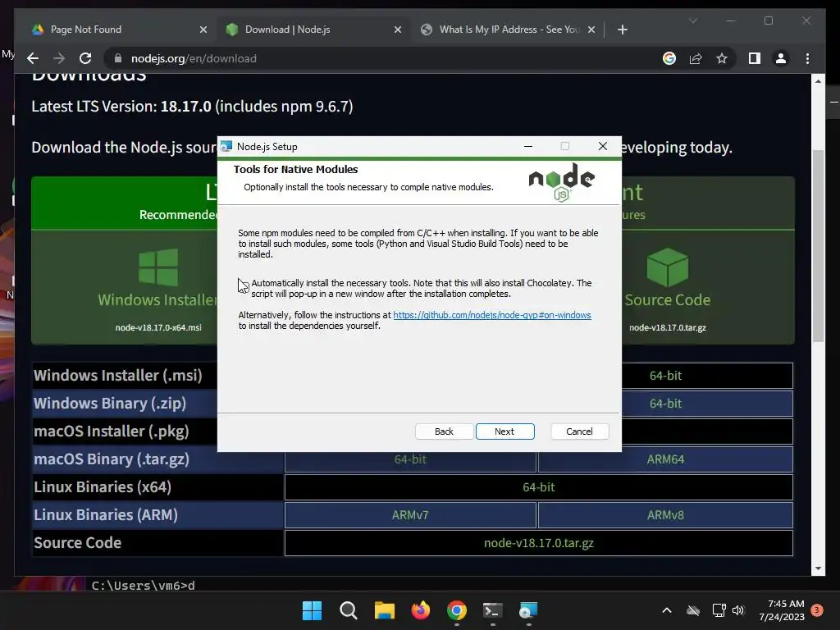Show hidden system tray icons
The height and width of the screenshot is (630, 840).
point(666,610)
